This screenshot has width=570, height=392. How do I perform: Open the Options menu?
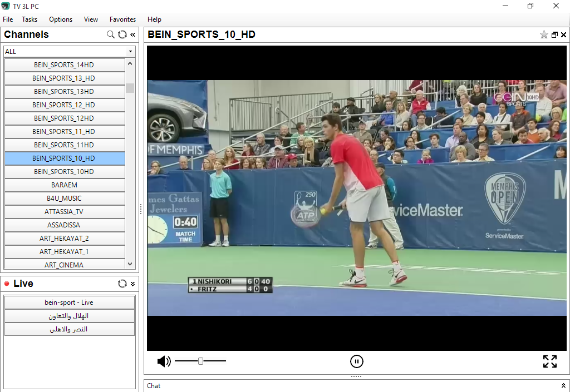coord(61,19)
